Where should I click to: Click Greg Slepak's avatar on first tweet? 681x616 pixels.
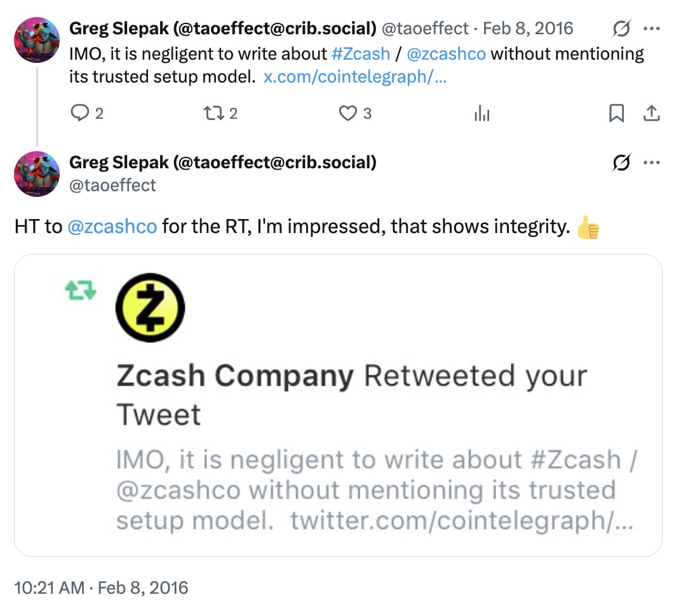point(36,40)
